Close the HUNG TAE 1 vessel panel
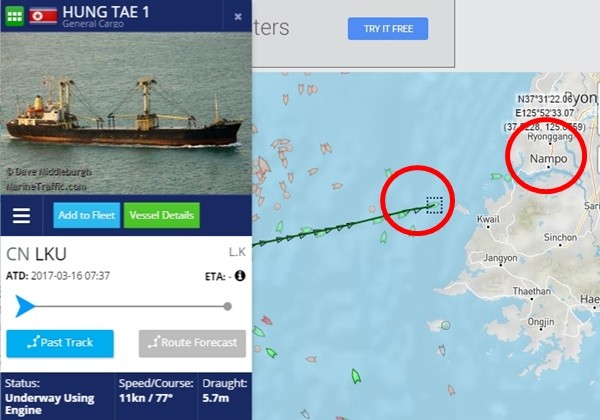Image resolution: width=600 pixels, height=420 pixels. tap(238, 16)
